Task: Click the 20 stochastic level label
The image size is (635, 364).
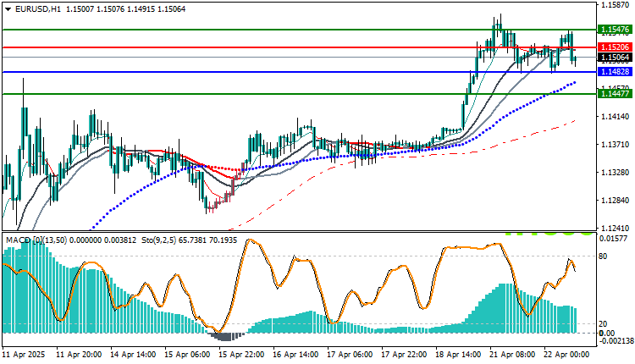Action: (x=603, y=324)
